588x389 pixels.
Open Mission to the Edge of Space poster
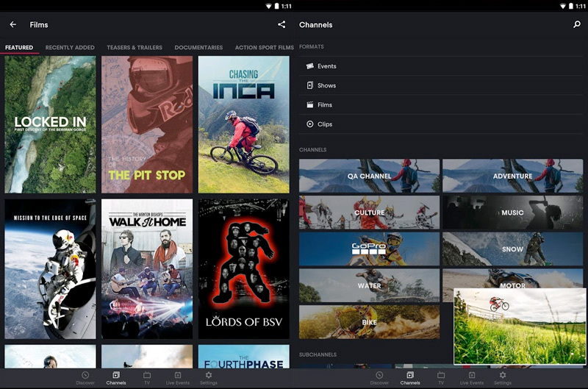pos(50,269)
